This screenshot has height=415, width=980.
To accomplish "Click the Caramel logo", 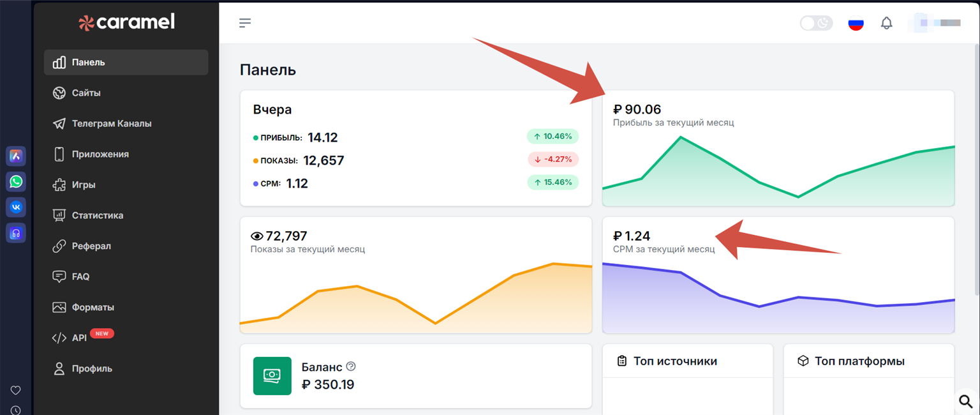I will coord(126,22).
